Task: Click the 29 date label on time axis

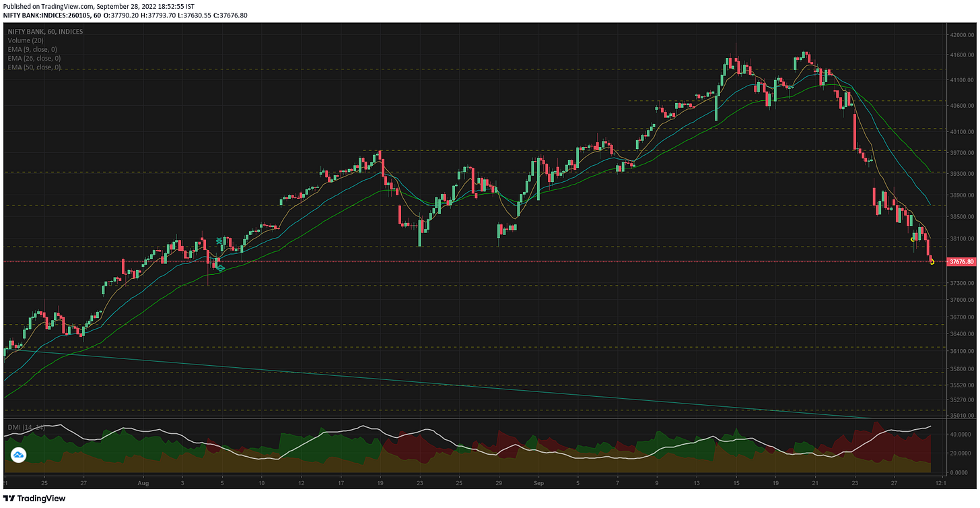Action: coord(499,483)
